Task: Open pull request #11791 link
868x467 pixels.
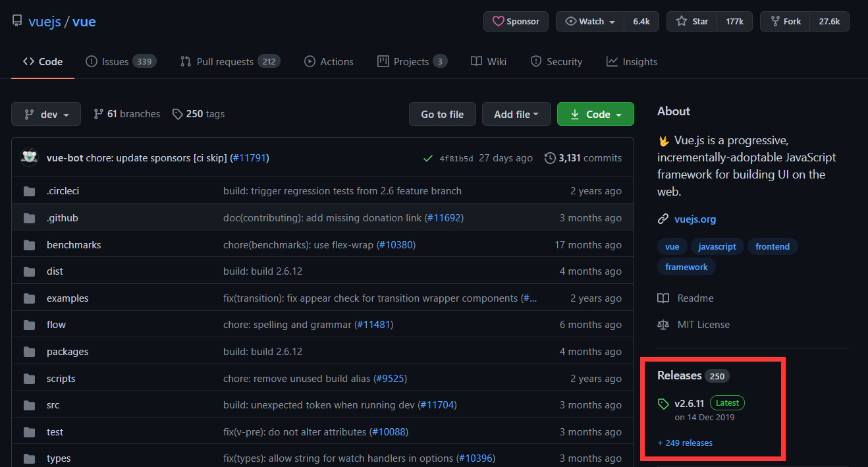Action: pos(250,158)
